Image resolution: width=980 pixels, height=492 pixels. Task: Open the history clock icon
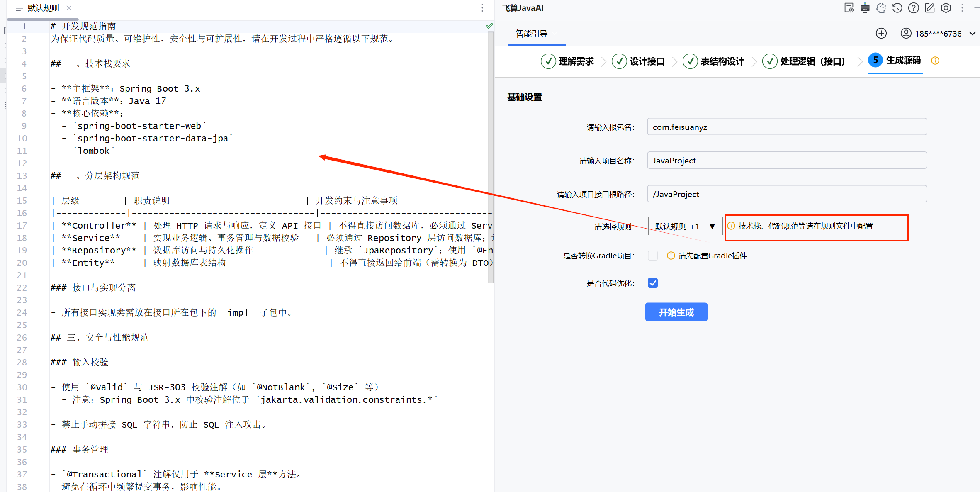897,8
